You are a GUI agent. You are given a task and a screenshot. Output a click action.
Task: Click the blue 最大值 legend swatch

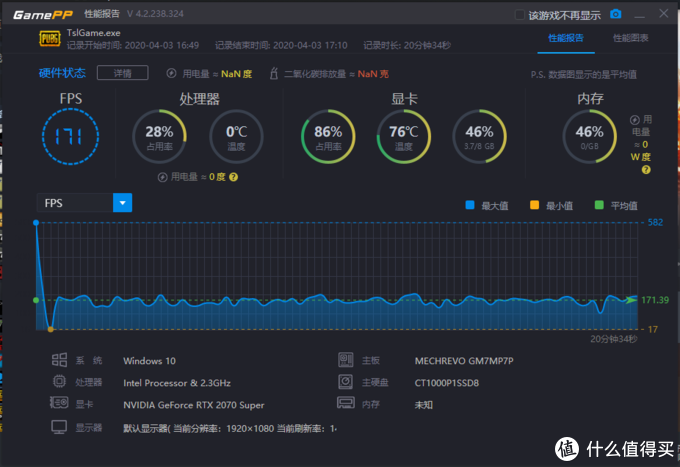click(470, 205)
